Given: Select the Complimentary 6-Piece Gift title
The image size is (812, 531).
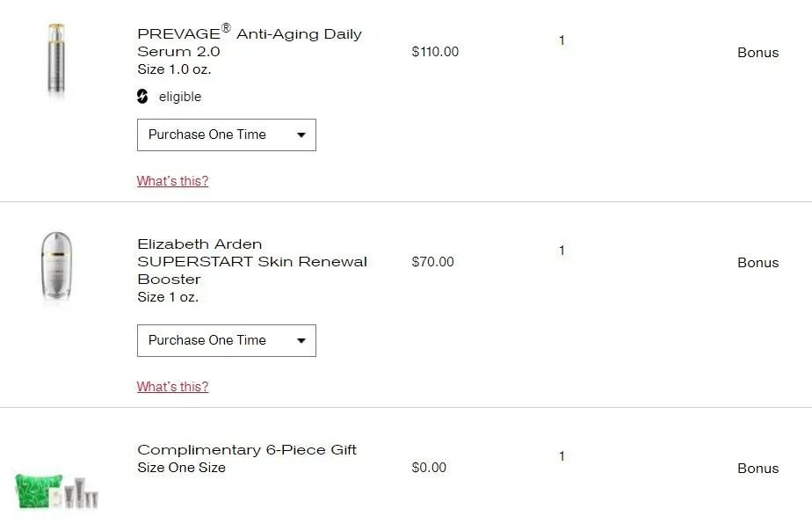Looking at the screenshot, I should [247, 450].
